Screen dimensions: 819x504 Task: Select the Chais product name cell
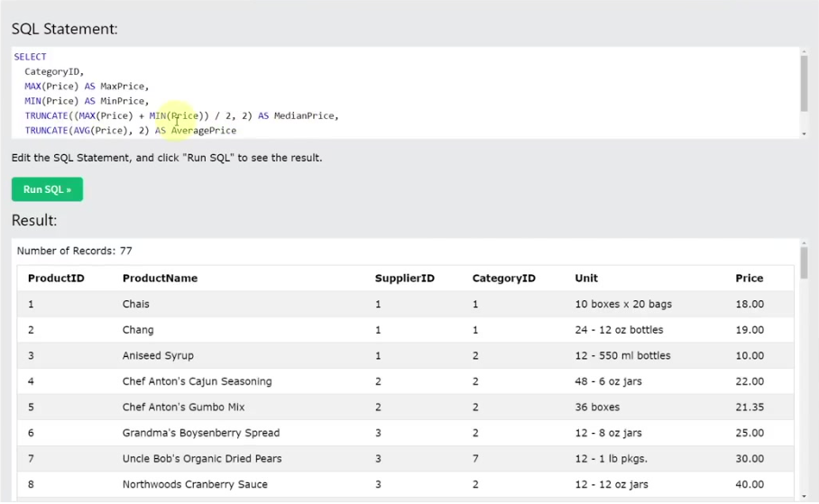[136, 304]
